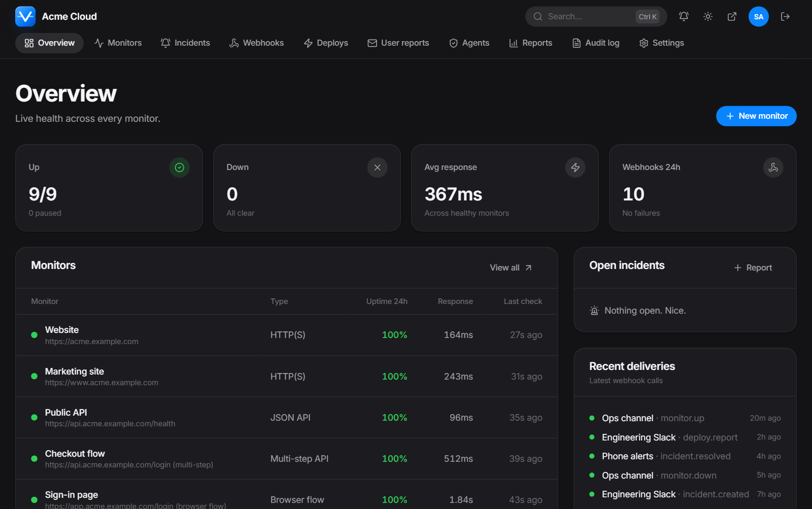Open the Ops channel monitor.down delivery
Image resolution: width=812 pixels, height=509 pixels.
click(x=685, y=476)
